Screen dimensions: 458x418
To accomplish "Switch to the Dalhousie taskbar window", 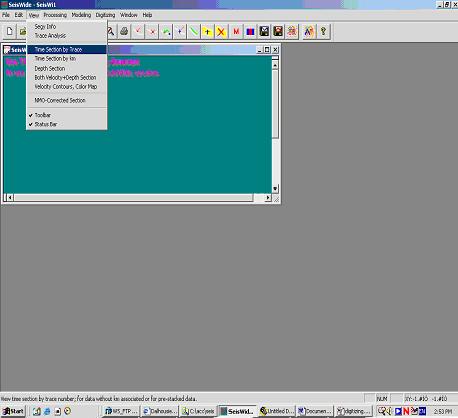I will pos(160,411).
